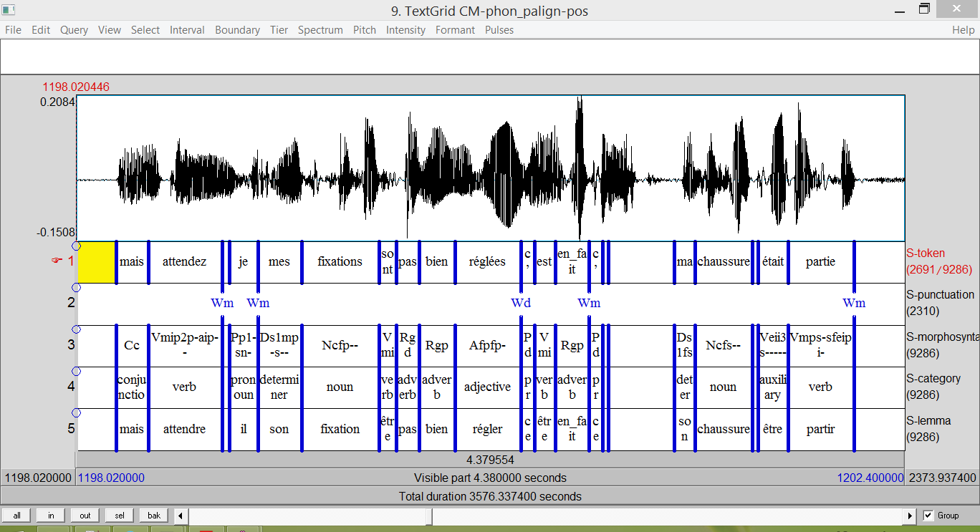This screenshot has width=980, height=532.
Task: Click the 'in' zoom button
Action: point(51,516)
